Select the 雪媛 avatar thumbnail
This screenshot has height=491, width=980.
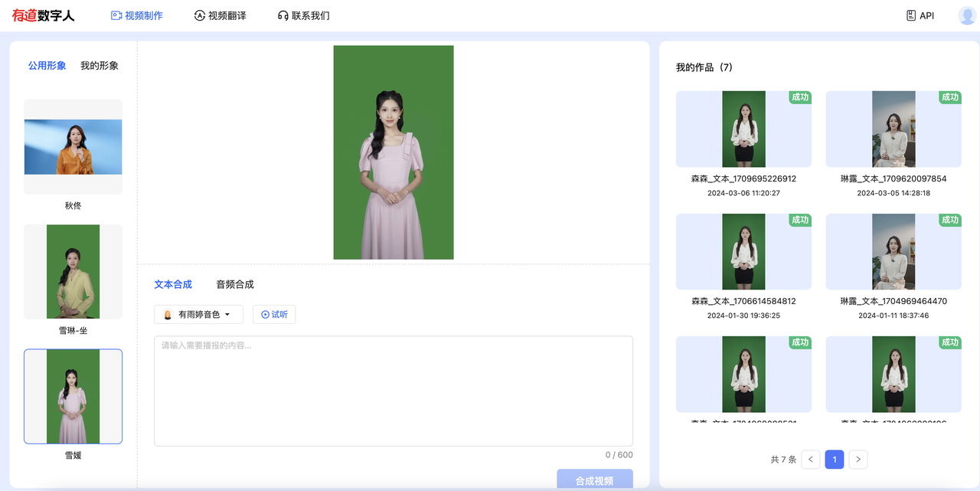73,396
